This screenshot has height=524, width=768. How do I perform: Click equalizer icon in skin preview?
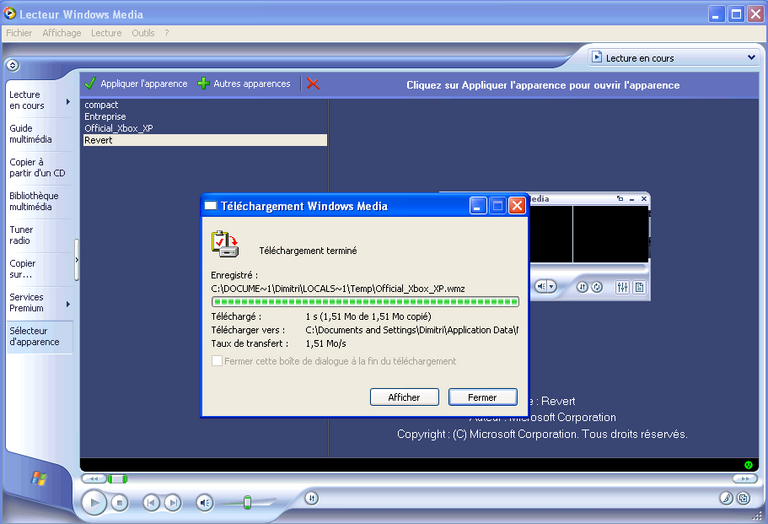pos(623,287)
